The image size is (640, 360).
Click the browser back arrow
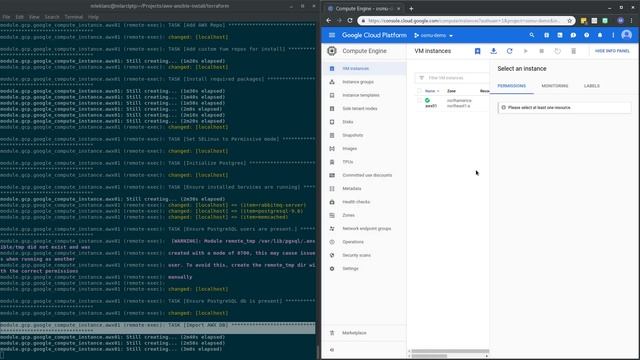coord(329,20)
